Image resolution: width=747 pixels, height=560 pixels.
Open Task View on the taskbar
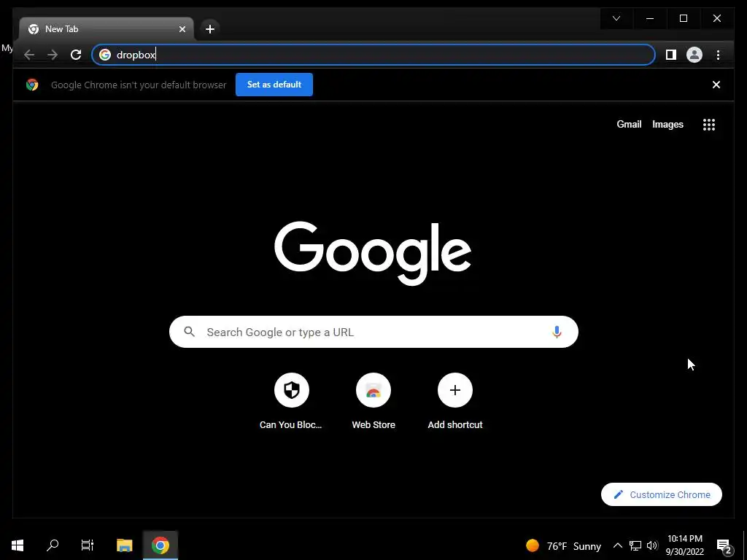tap(88, 545)
